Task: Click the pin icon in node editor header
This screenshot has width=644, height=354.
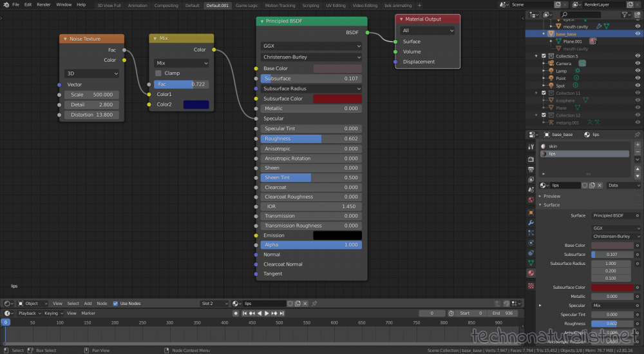Action: (x=315, y=304)
